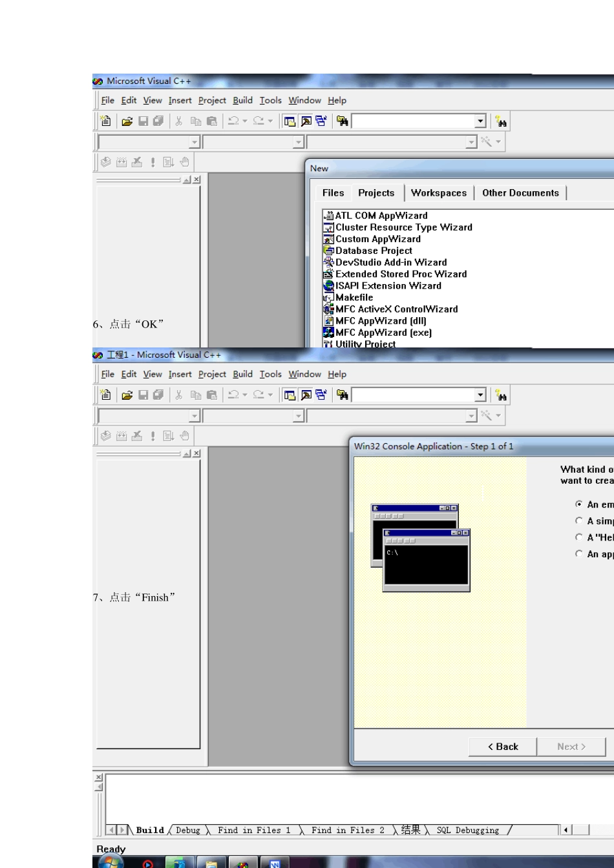Open Tools menu in 工程1 window
Image resolution: width=614 pixels, height=868 pixels.
pos(271,374)
